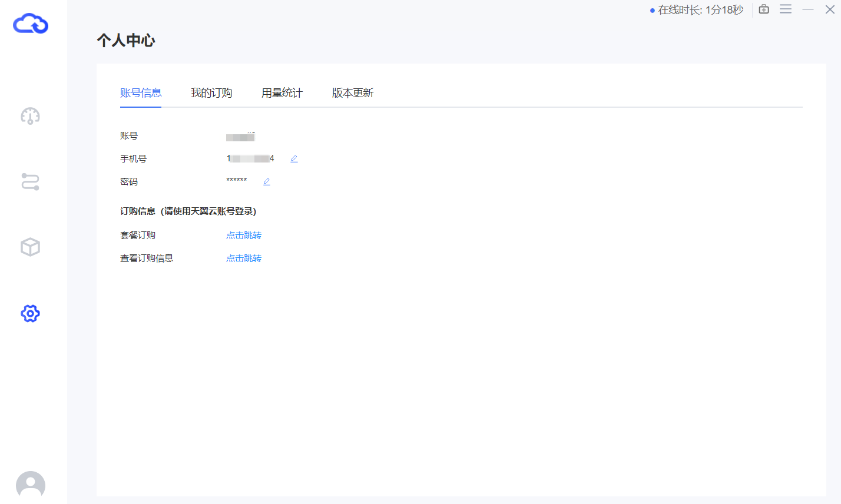Click the 点击跳转 link for 套餐订购
This screenshot has height=504, width=841.
[244, 236]
